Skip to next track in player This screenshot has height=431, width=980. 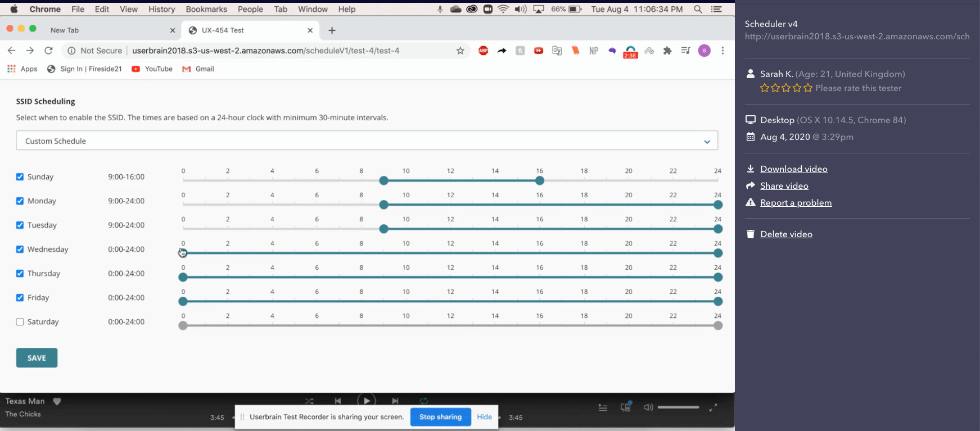click(x=395, y=401)
